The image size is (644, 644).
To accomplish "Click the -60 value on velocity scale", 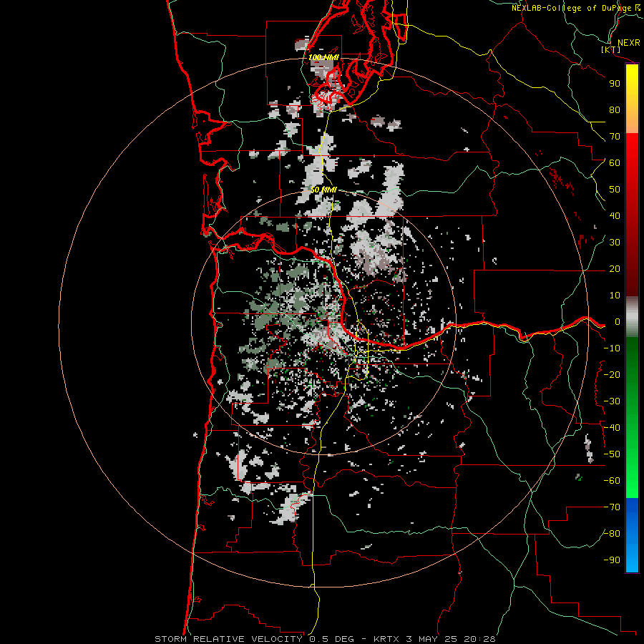I will [x=612, y=481].
